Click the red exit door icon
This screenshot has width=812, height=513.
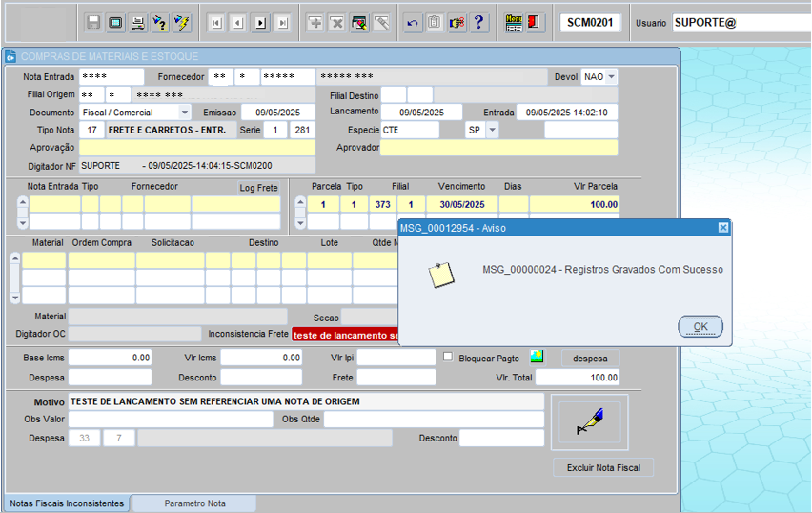coord(535,22)
